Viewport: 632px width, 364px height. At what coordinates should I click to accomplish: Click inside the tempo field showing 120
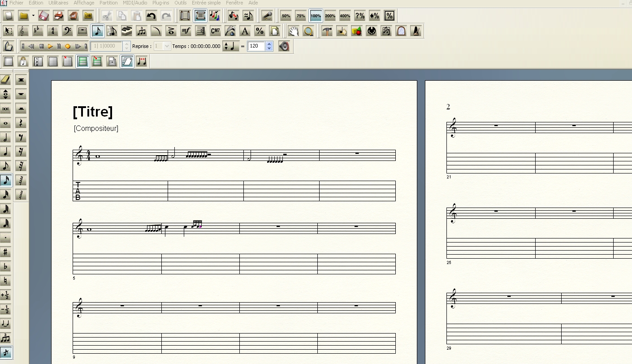point(256,46)
